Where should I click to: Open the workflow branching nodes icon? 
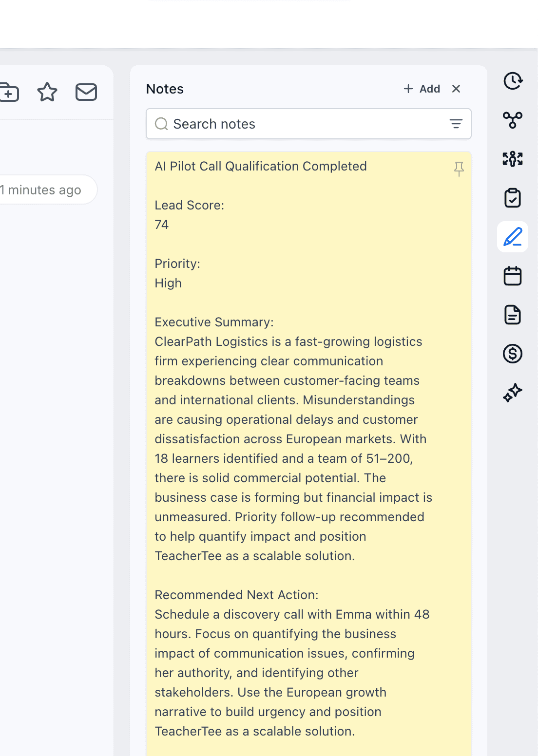[513, 120]
